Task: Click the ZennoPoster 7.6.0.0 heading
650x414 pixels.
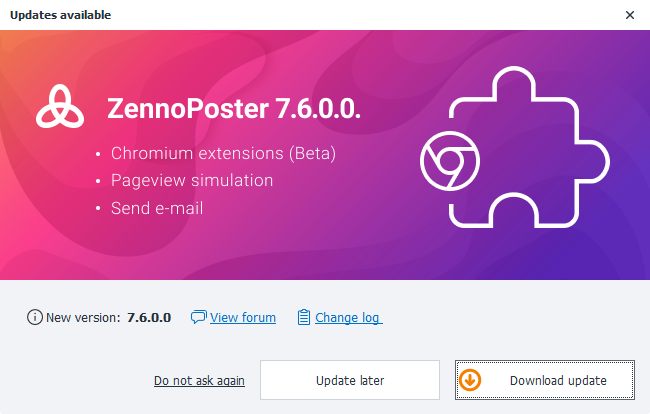Action: click(233, 110)
